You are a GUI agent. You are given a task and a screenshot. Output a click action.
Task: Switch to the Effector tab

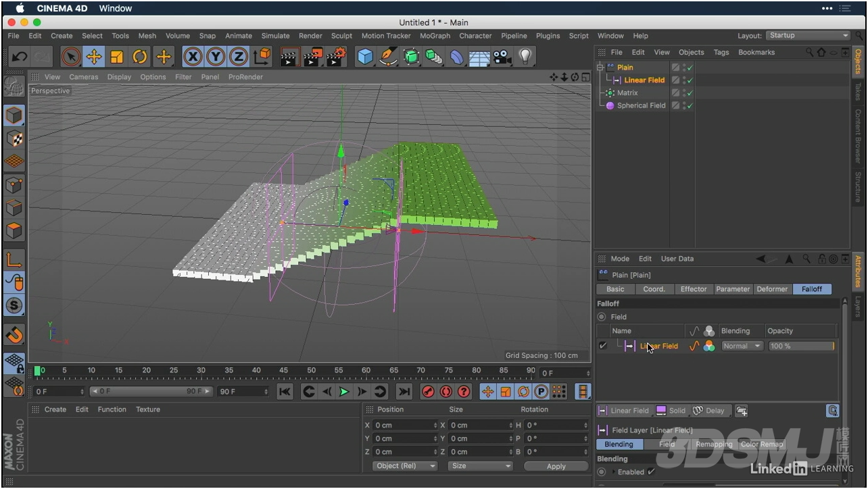(693, 289)
